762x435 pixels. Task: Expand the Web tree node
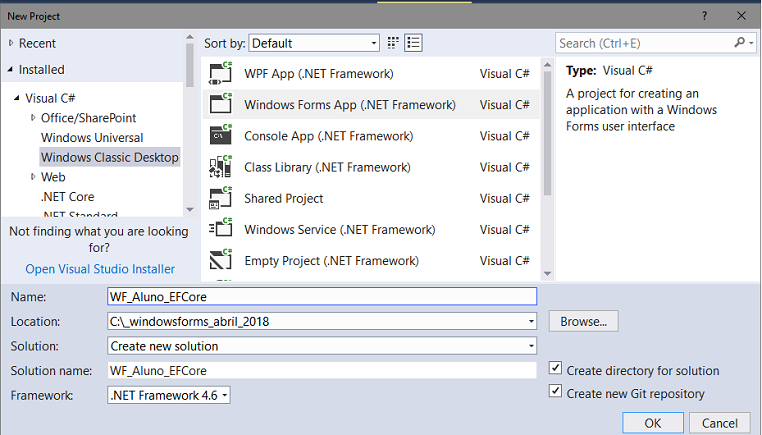(x=33, y=177)
